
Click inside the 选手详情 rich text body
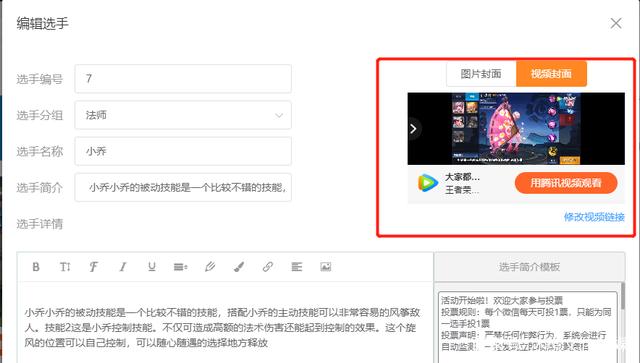224,323
